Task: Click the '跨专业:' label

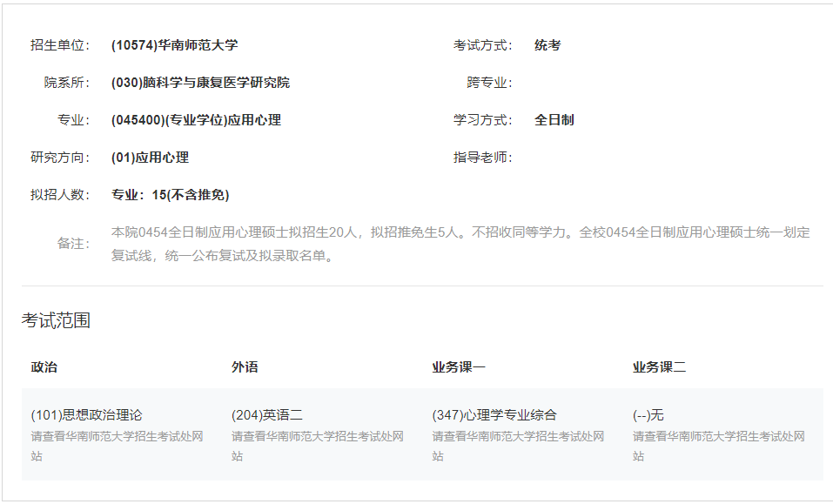Action: tap(490, 83)
